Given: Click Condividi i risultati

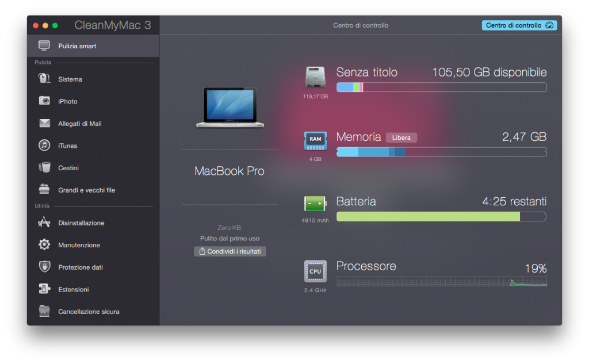Looking at the screenshot, I should point(230,251).
